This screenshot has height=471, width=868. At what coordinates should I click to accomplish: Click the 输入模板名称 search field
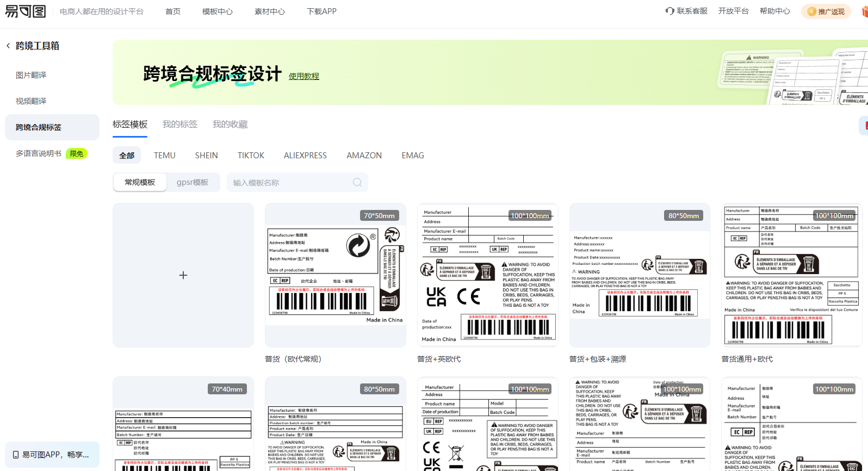pos(297,182)
